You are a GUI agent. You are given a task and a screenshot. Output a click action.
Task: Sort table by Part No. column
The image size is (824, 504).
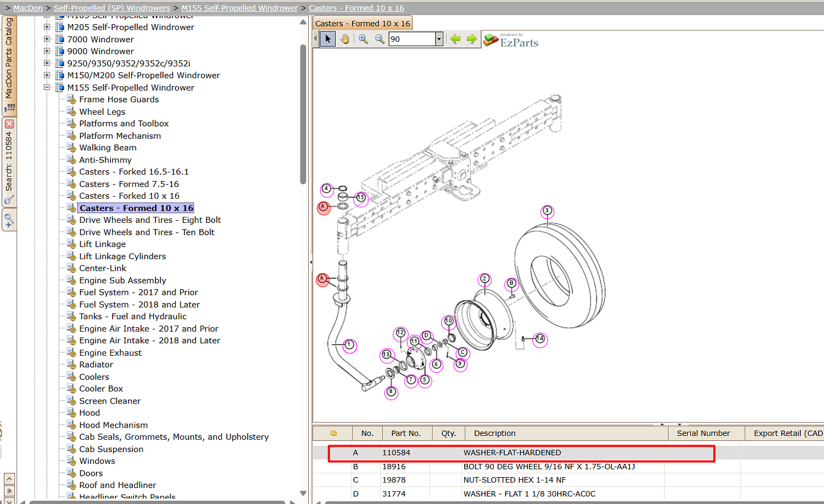pyautogui.click(x=406, y=433)
